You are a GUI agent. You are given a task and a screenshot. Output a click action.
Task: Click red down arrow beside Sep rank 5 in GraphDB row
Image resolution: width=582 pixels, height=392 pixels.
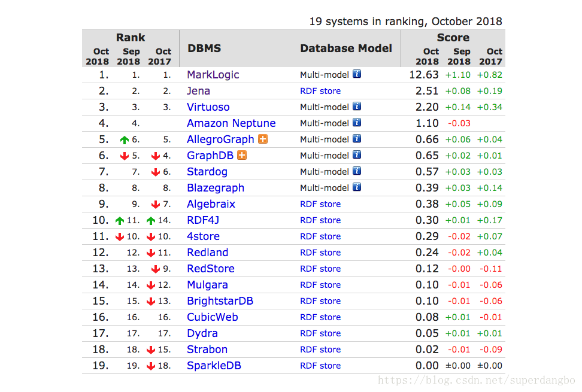[125, 156]
